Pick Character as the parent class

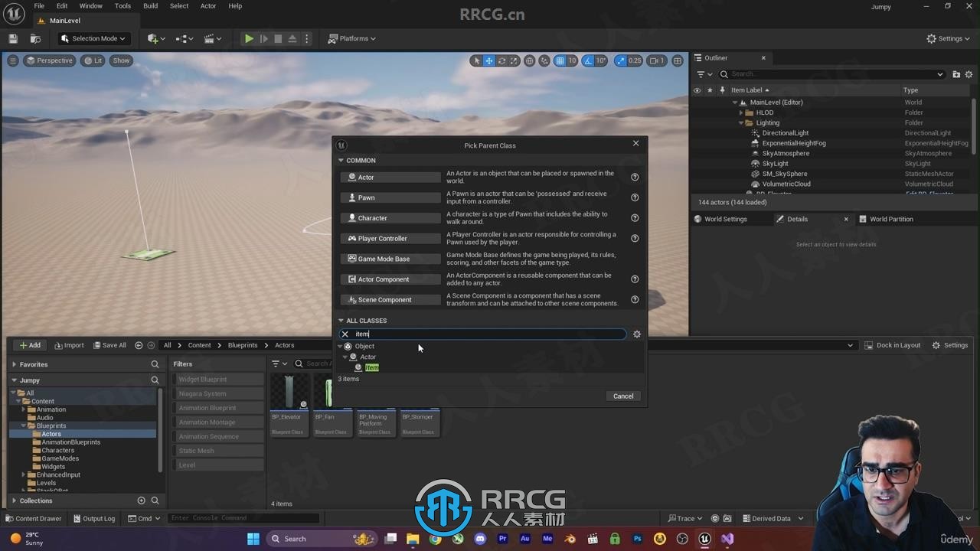tap(390, 218)
